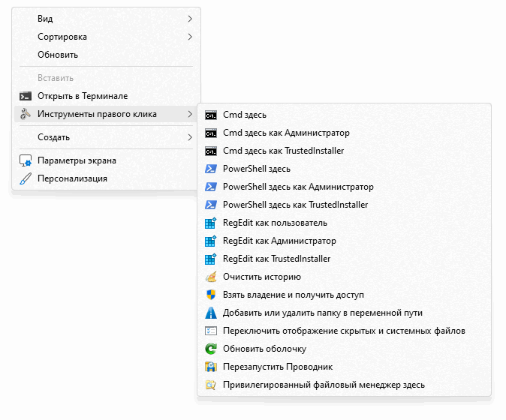Screen dimensions: 506x420
Task: Expand the Создать submenu arrow
Action: point(190,137)
